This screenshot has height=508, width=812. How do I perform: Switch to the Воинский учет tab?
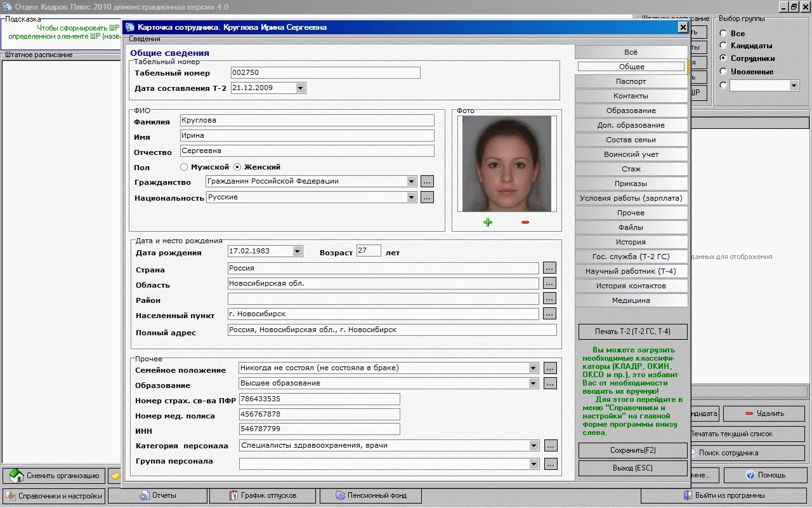click(x=631, y=154)
